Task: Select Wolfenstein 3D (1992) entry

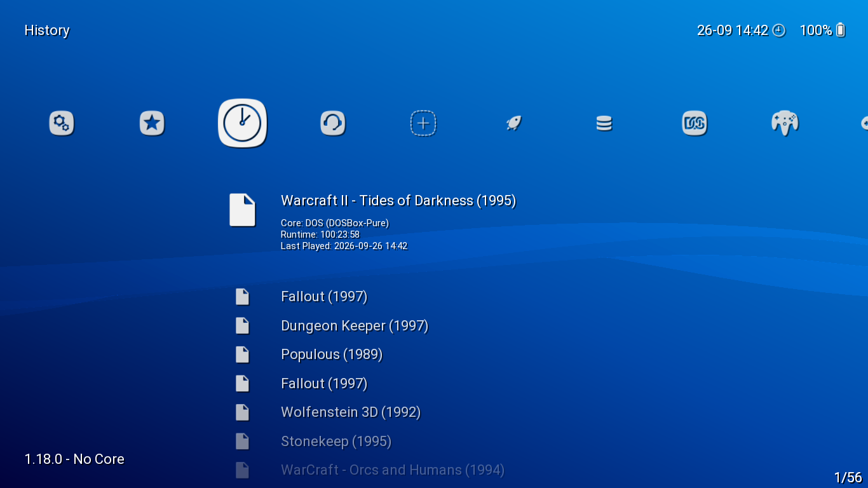Action: coord(351,412)
